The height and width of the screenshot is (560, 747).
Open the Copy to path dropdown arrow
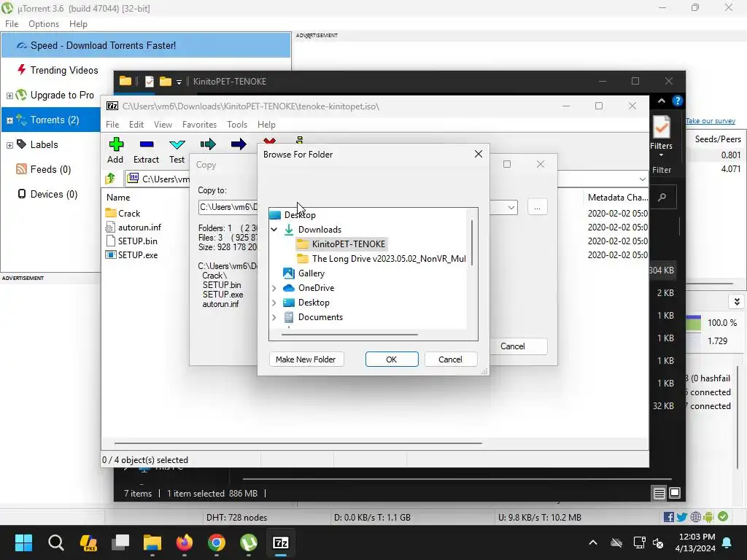pos(511,207)
